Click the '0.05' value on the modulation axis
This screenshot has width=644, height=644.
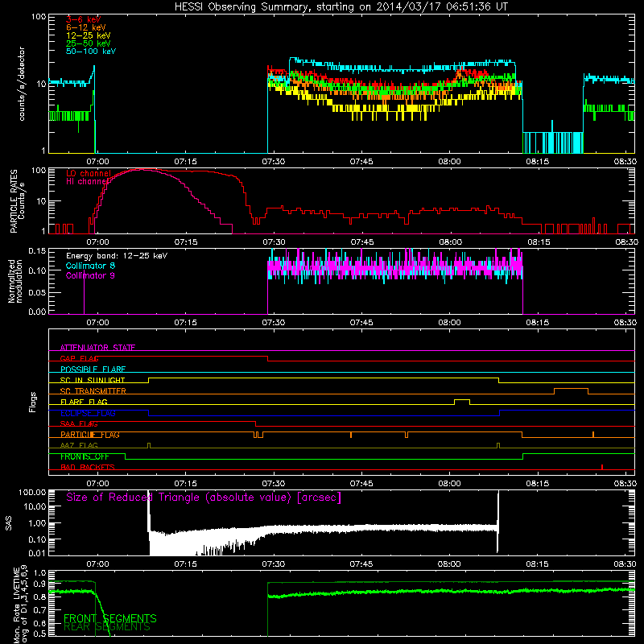37,292
